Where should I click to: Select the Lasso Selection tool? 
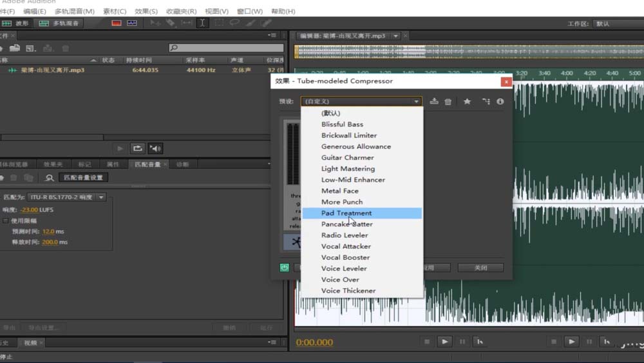point(234,23)
